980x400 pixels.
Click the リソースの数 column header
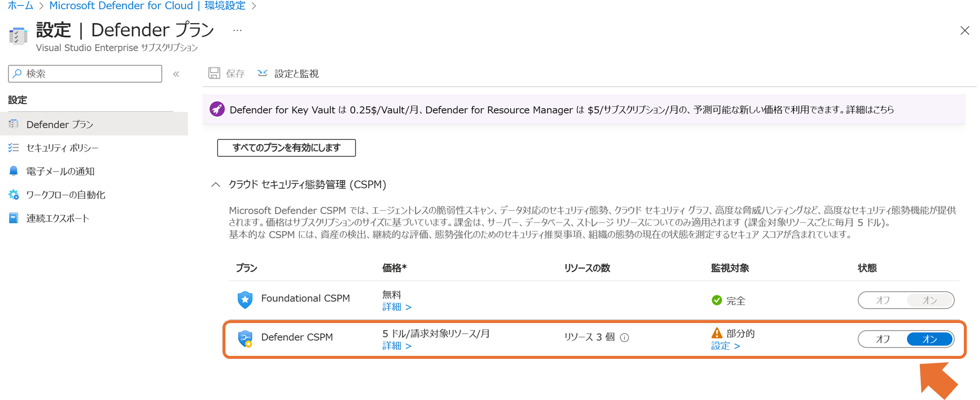point(587,268)
